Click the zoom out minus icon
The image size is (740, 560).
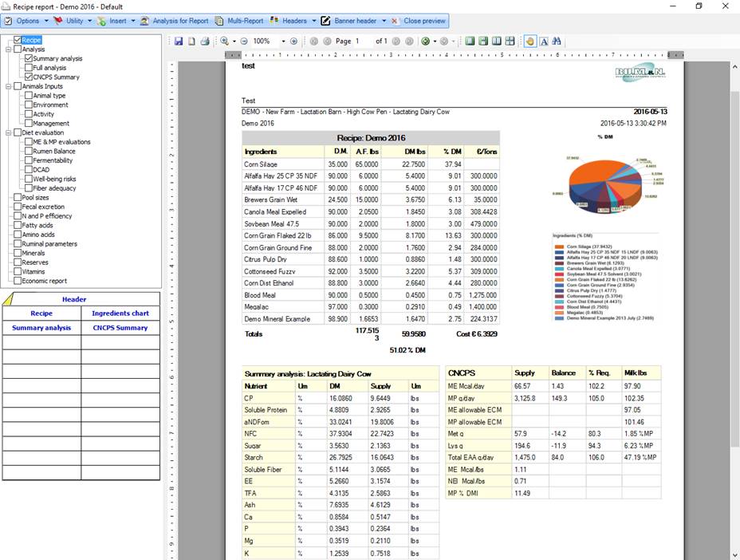click(244, 41)
